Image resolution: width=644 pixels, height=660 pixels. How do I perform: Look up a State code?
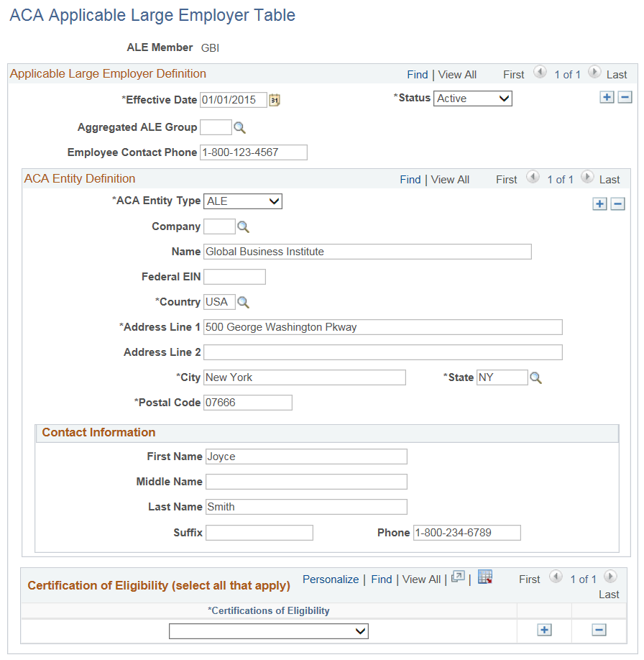535,377
